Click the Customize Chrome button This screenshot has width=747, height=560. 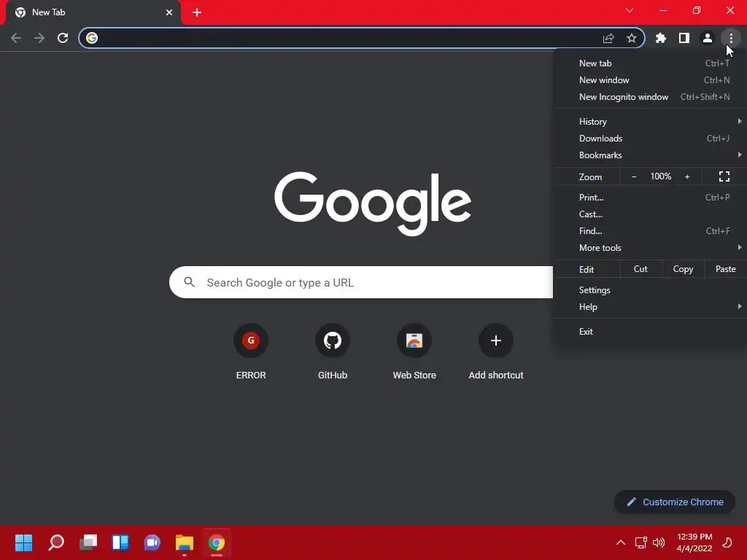pos(675,502)
